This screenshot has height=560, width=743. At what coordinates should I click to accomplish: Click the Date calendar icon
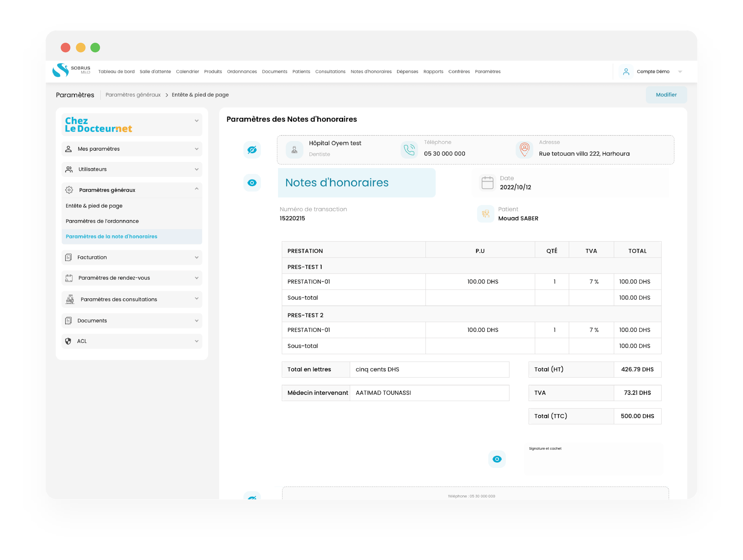point(487,183)
